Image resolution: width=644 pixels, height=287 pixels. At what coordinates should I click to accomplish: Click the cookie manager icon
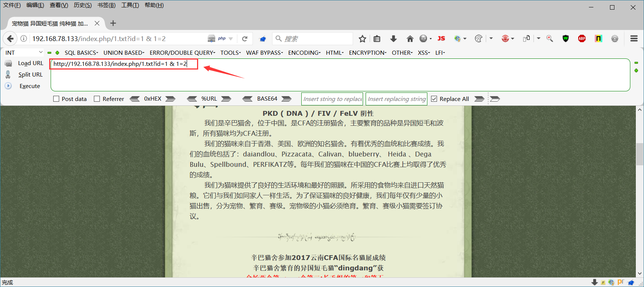[478, 38]
